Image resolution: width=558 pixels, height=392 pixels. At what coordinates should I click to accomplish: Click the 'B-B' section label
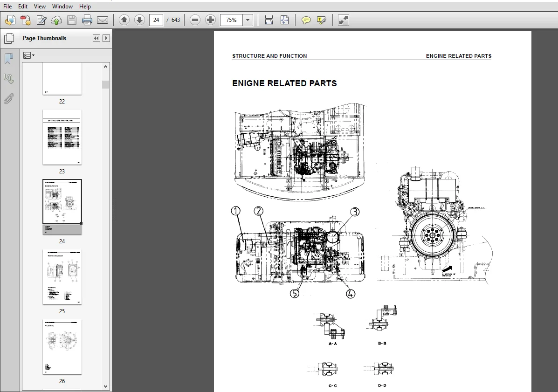382,344
